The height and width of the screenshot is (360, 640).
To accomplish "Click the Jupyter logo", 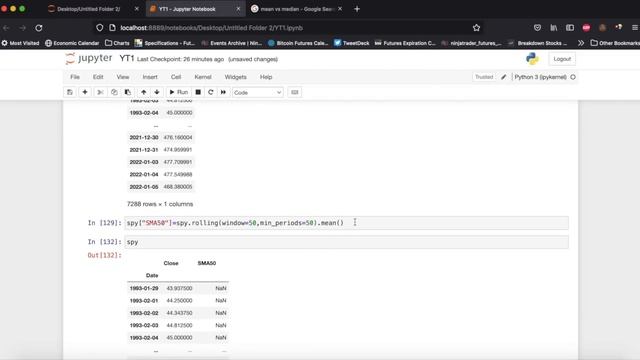I will tap(89, 58).
